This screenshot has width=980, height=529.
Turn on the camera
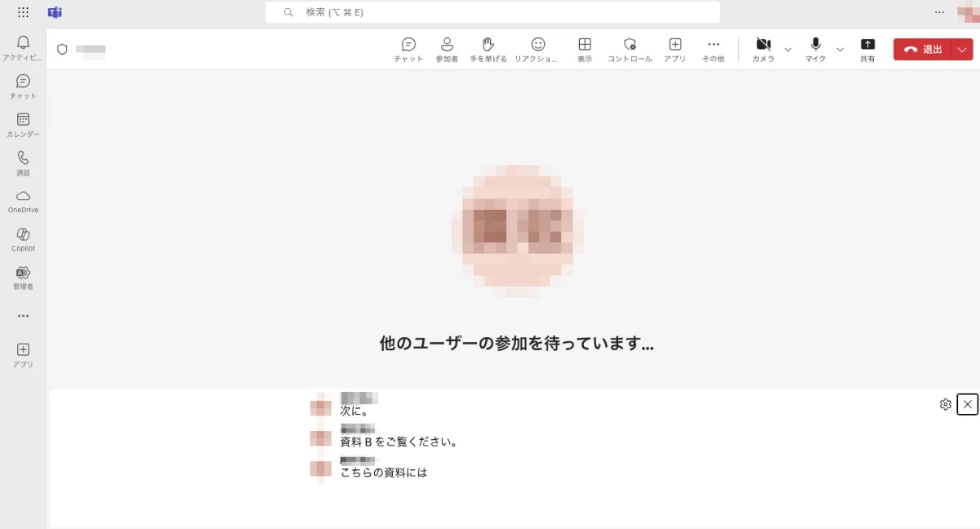(x=763, y=49)
